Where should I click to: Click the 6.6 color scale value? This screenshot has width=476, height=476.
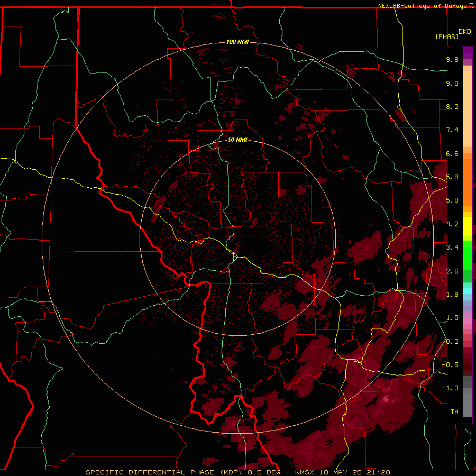[452, 153]
